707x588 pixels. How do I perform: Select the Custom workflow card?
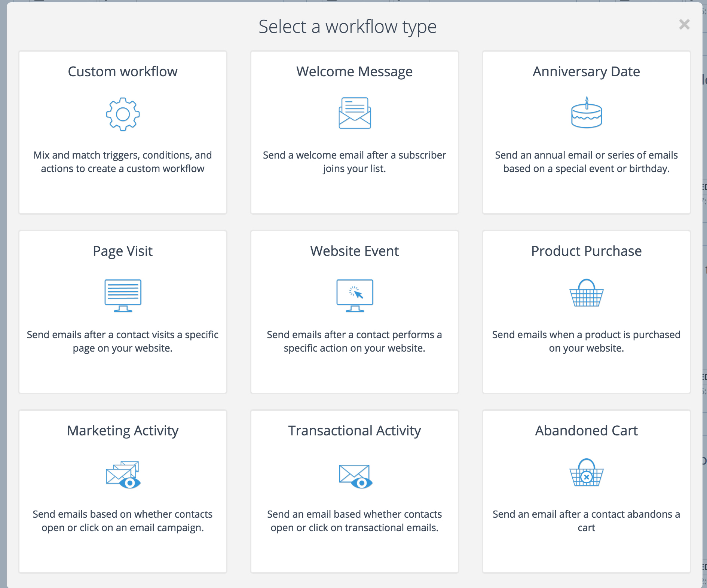[122, 132]
